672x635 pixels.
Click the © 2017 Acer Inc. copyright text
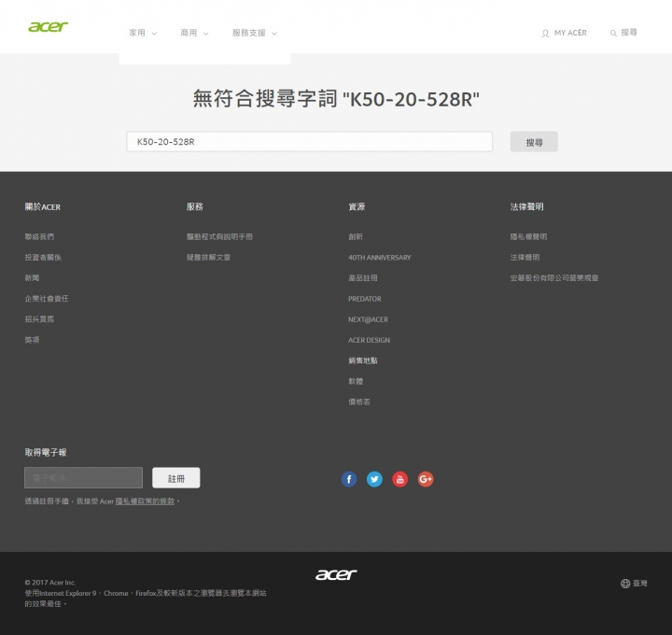(50, 583)
